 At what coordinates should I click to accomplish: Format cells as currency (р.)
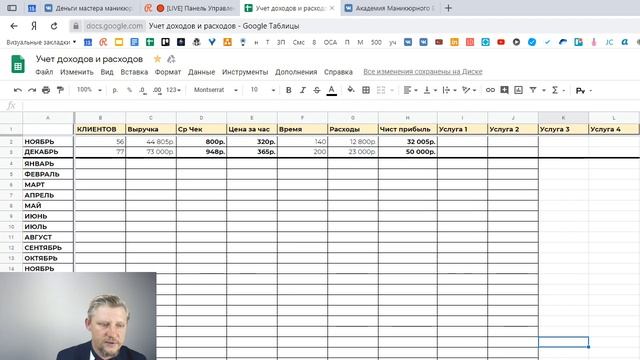pos(115,90)
